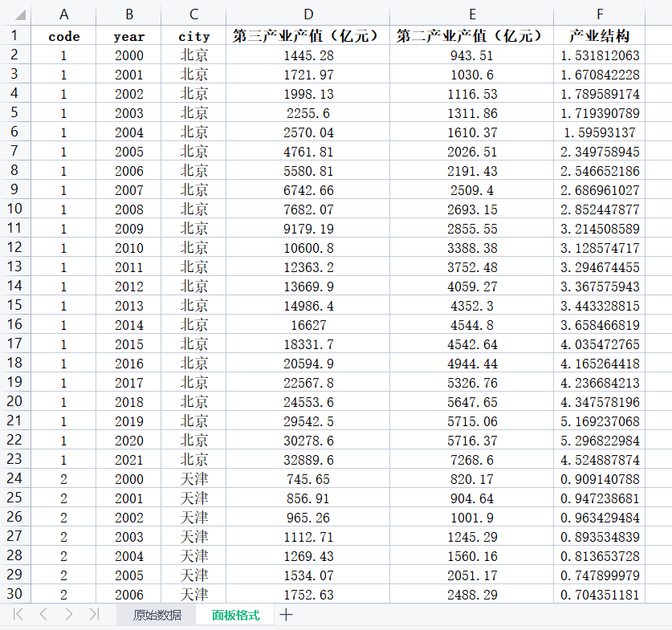
Task: Select cell with value 10600.8
Action: [308, 247]
